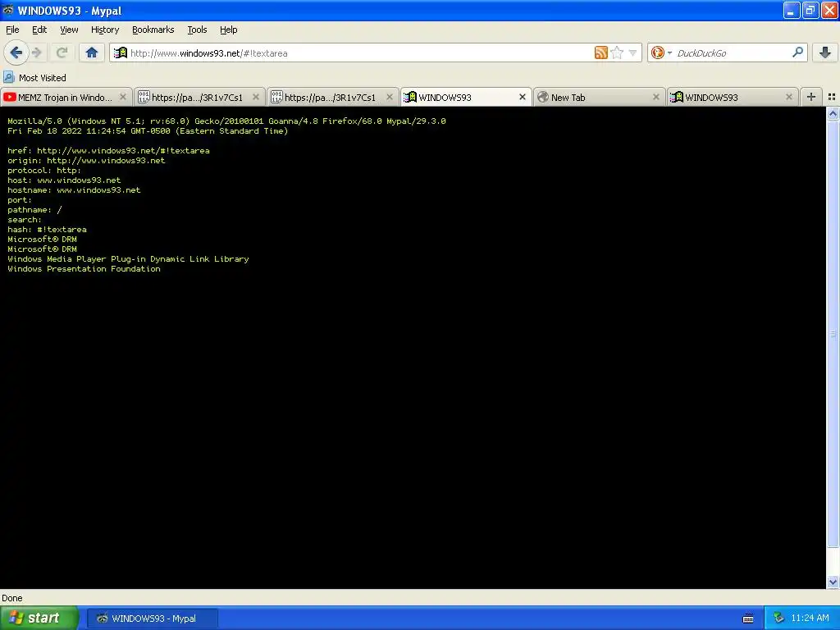Image resolution: width=840 pixels, height=630 pixels.
Task: Open the File menu
Action: click(12, 30)
